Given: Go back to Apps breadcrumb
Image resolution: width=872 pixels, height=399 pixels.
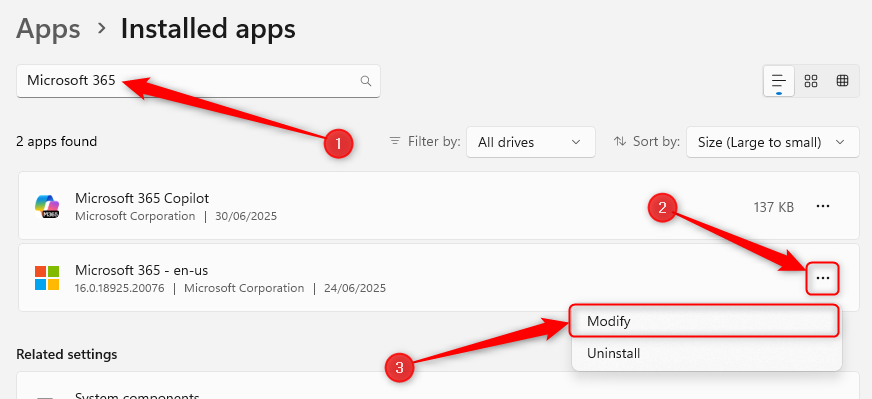Looking at the screenshot, I should click(x=48, y=28).
